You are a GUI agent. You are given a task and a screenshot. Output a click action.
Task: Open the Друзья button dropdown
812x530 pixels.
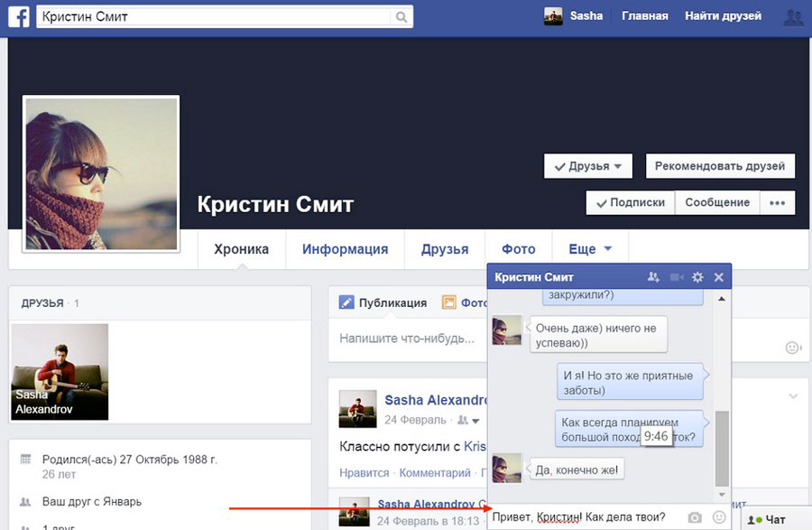587,166
